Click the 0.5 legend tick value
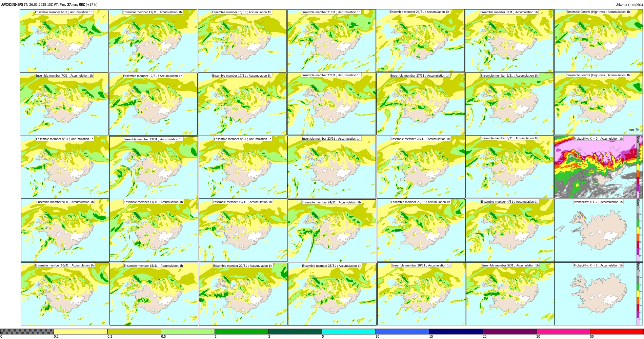 pos(163,337)
